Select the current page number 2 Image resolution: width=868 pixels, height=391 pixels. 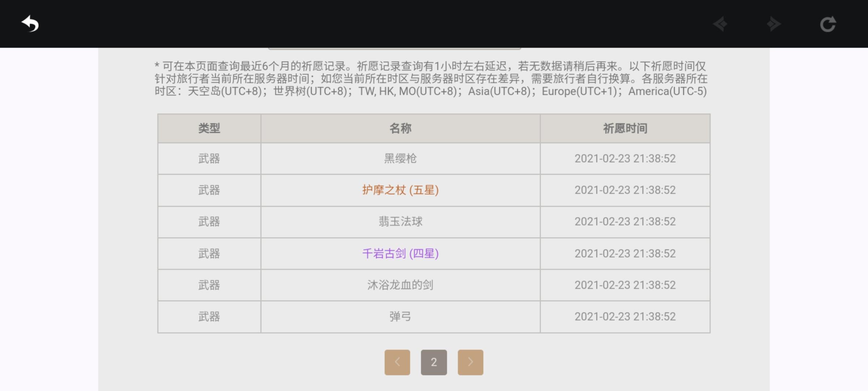[434, 362]
